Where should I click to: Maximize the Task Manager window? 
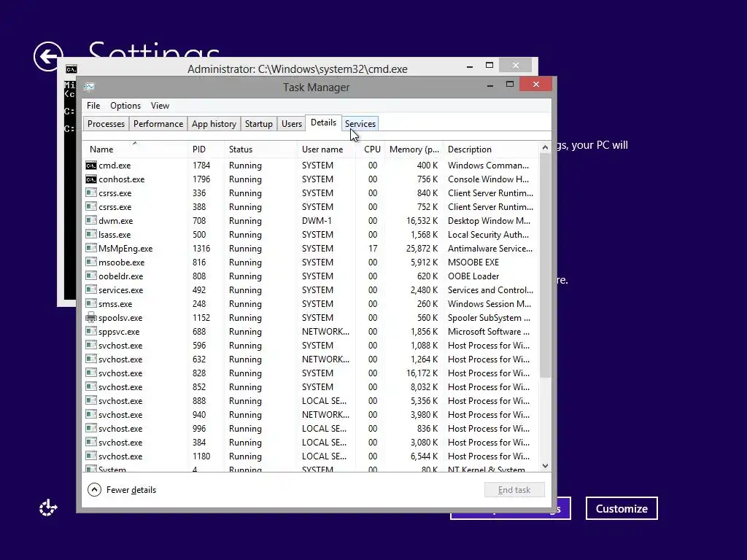pos(510,85)
